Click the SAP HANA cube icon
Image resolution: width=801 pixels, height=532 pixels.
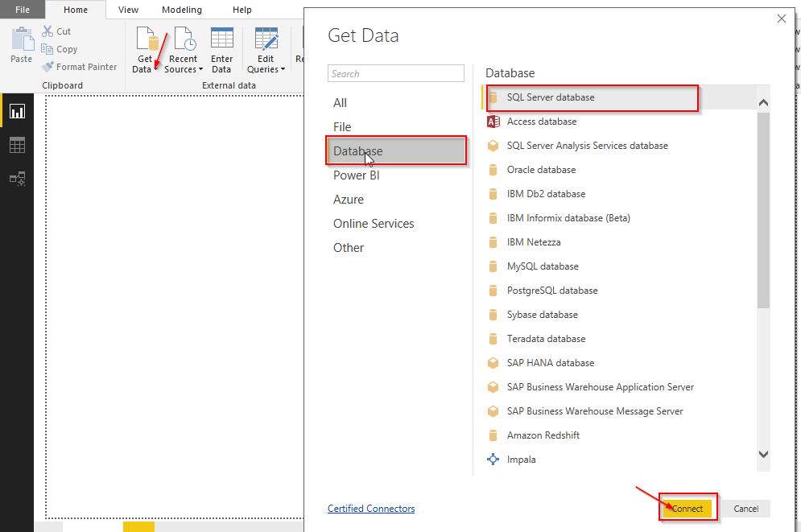coord(493,363)
